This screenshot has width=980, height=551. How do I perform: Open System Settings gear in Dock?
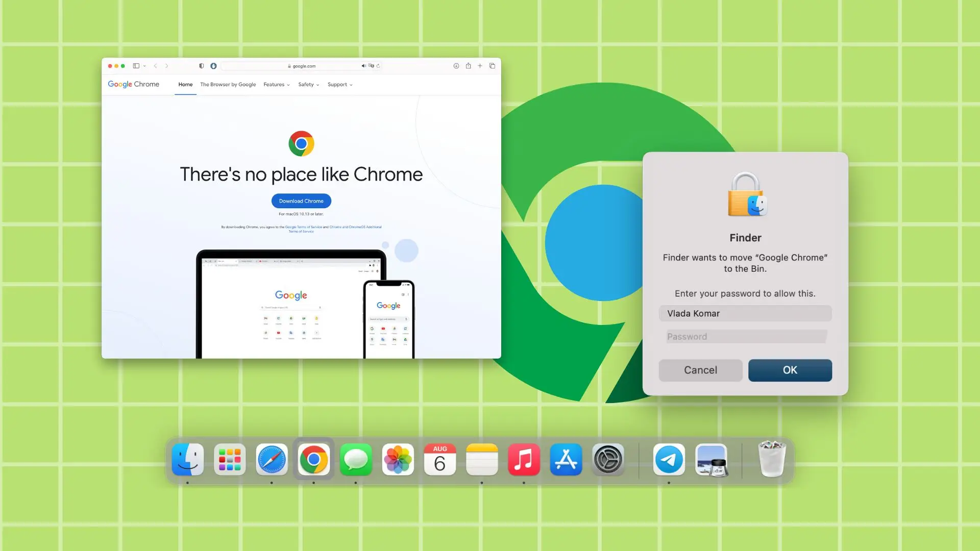[x=608, y=459]
